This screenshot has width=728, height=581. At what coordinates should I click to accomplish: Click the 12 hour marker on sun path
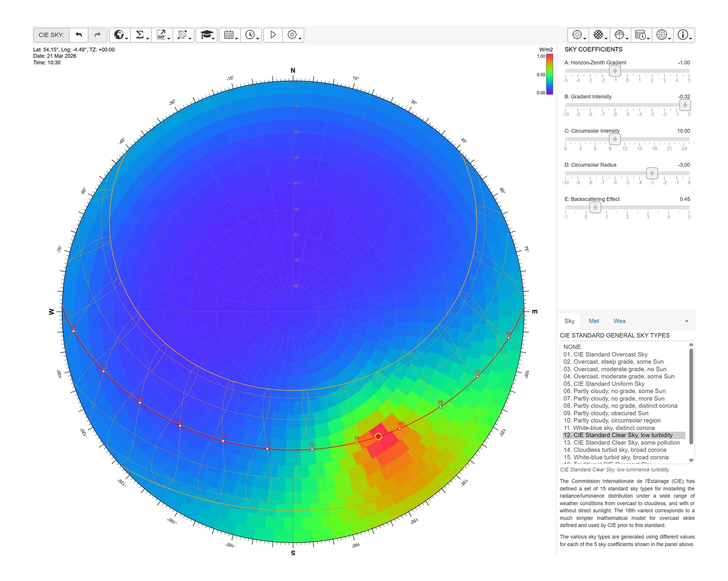click(312, 449)
